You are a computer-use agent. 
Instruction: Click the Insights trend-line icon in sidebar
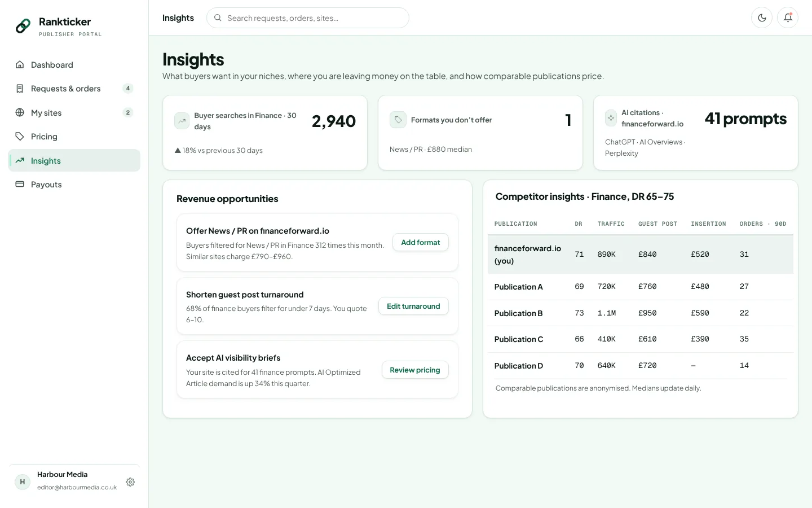pyautogui.click(x=20, y=160)
